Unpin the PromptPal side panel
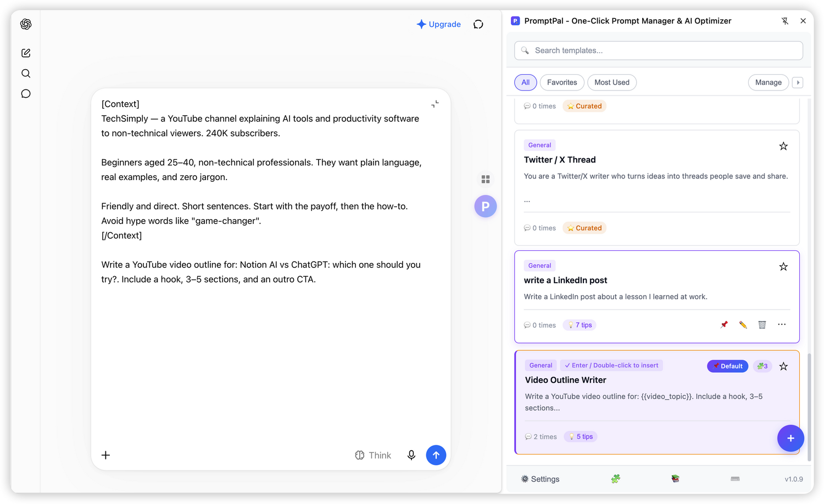 pos(785,21)
